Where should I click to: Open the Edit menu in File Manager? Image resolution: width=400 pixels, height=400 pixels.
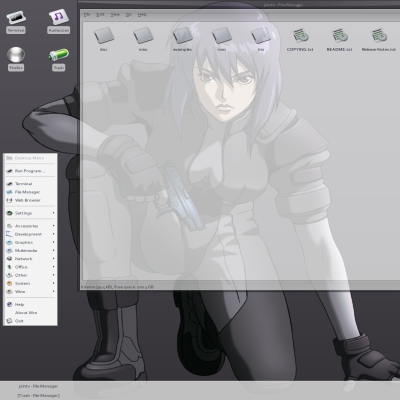100,15
